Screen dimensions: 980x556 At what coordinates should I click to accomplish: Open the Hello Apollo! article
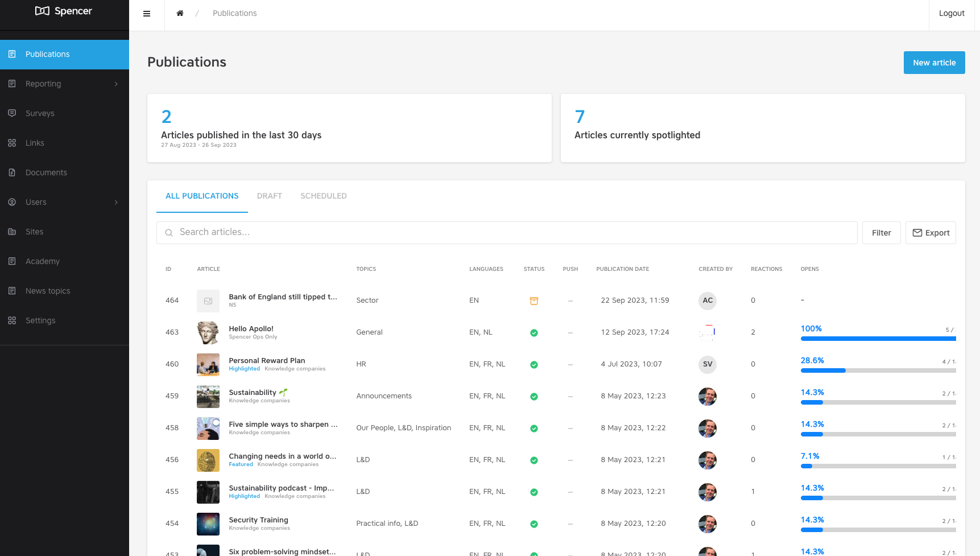pyautogui.click(x=251, y=328)
